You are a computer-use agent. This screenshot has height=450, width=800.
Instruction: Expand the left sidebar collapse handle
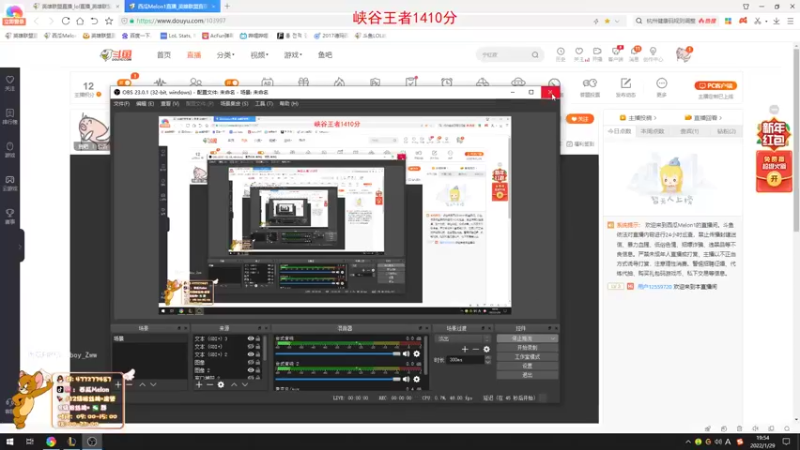point(20,246)
